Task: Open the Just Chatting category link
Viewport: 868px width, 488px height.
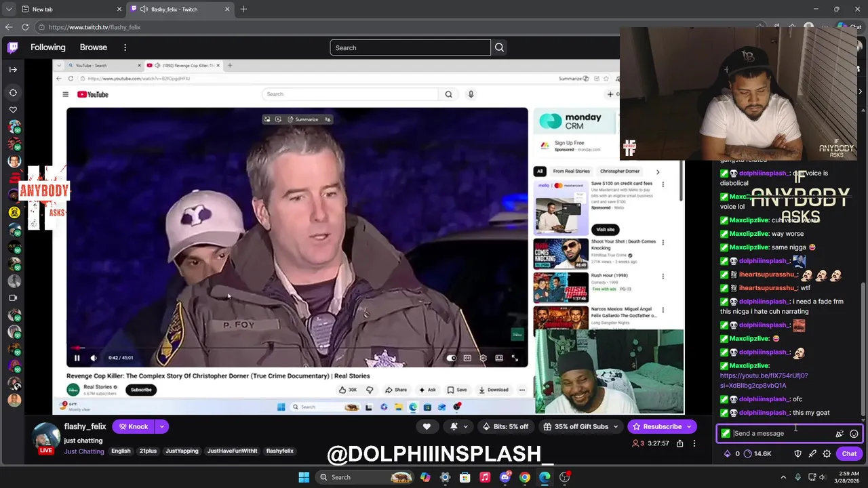Action: tap(84, 451)
